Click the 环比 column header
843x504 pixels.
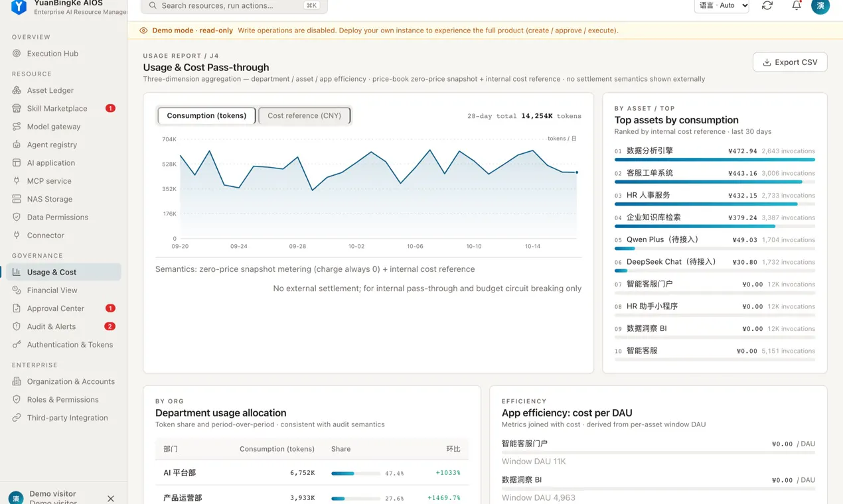453,449
